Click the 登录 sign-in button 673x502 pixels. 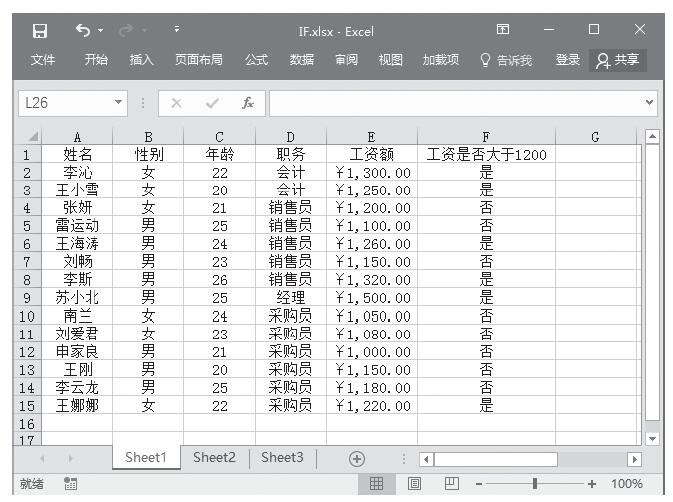point(568,60)
